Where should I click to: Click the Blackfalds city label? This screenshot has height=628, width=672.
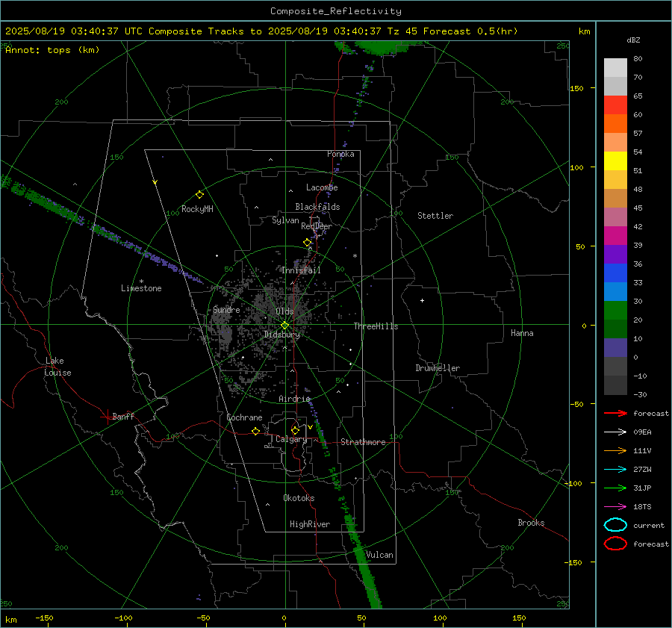tap(317, 207)
